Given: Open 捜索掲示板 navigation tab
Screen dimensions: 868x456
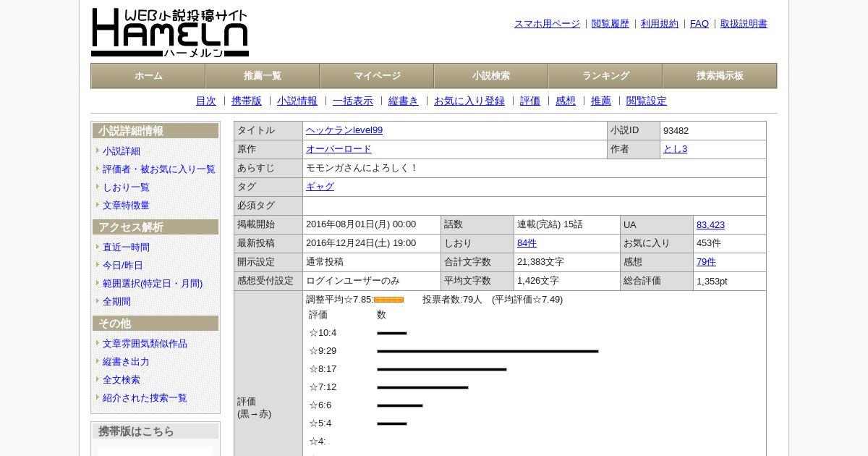Looking at the screenshot, I should click(720, 76).
